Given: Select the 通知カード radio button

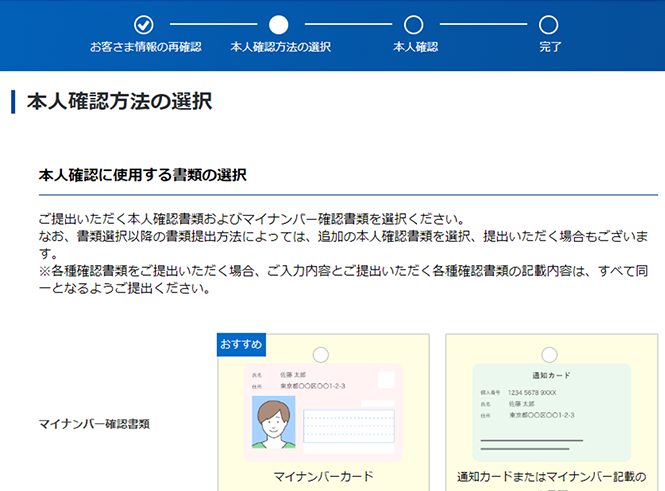Looking at the screenshot, I should tap(549, 355).
